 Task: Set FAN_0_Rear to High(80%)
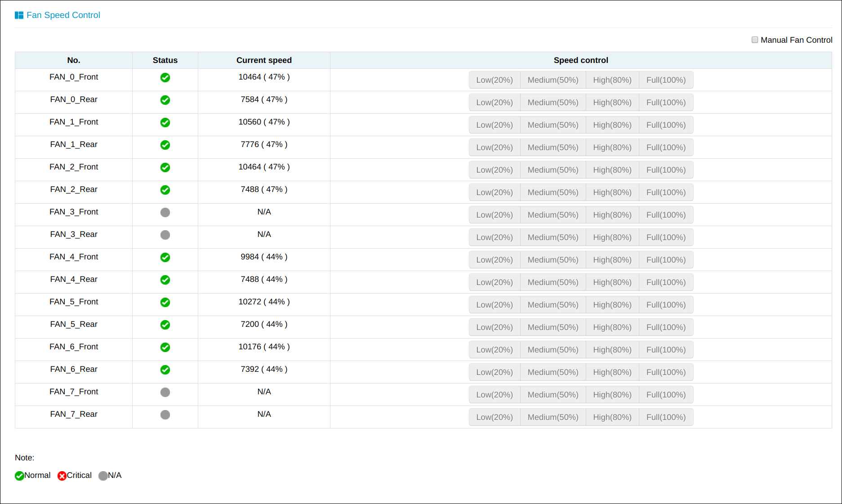pyautogui.click(x=612, y=103)
